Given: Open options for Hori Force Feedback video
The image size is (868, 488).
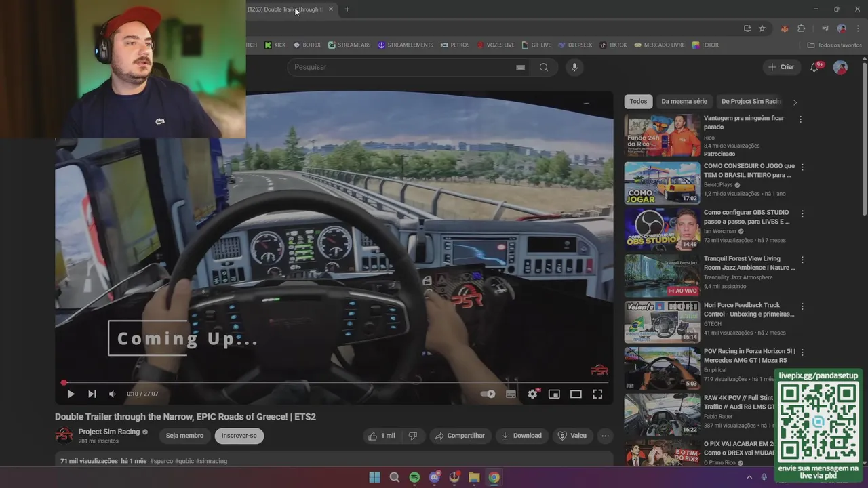Looking at the screenshot, I should (x=802, y=306).
